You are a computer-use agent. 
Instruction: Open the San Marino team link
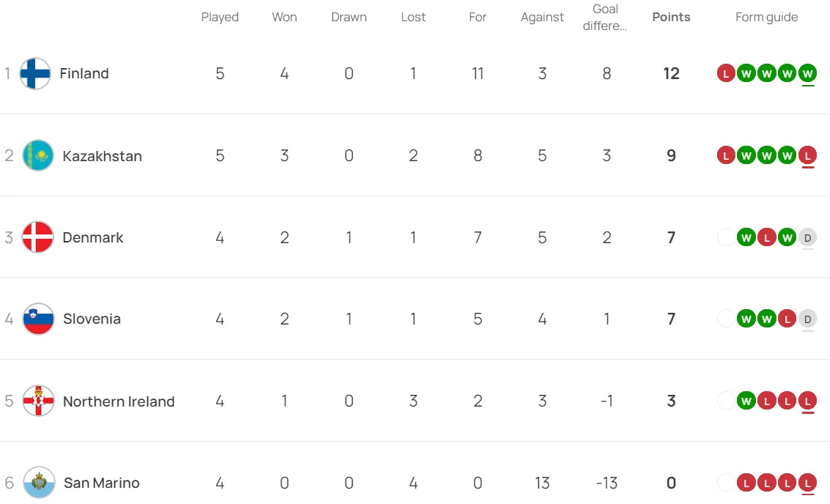pyautogui.click(x=102, y=483)
